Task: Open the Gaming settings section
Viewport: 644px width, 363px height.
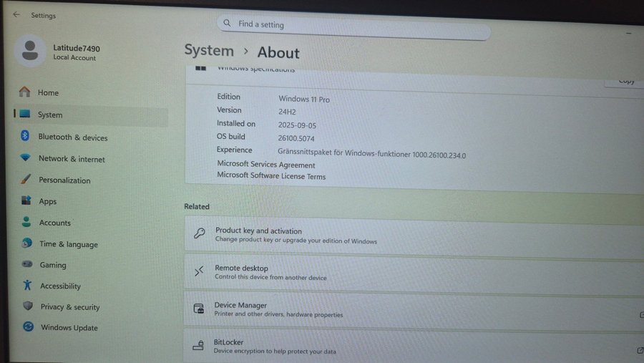Action: pyautogui.click(x=53, y=265)
